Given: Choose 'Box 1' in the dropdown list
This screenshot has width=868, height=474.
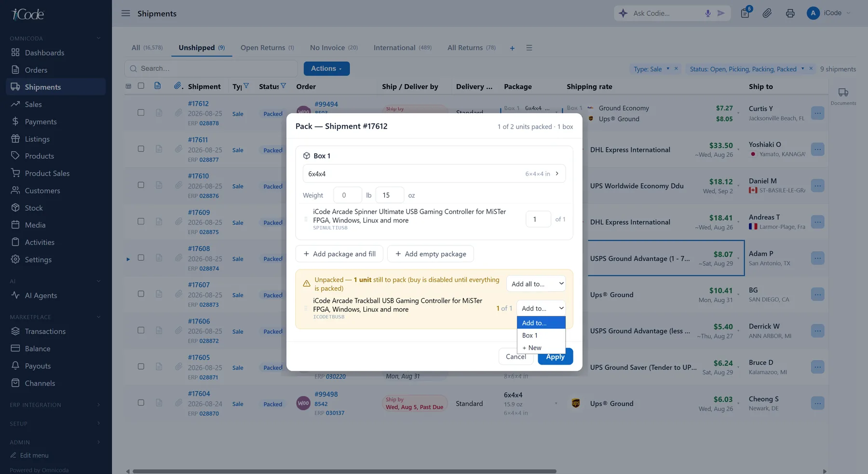Looking at the screenshot, I should (541, 335).
